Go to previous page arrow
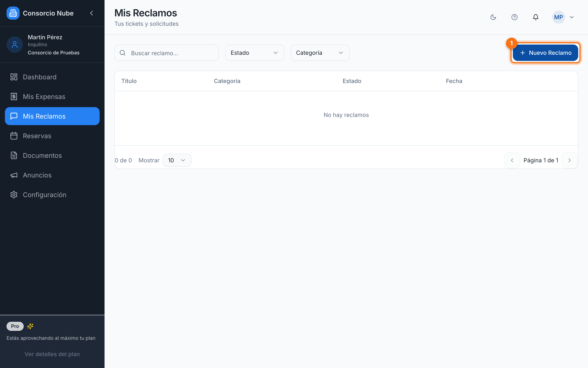This screenshot has width=588, height=368. pyautogui.click(x=512, y=160)
